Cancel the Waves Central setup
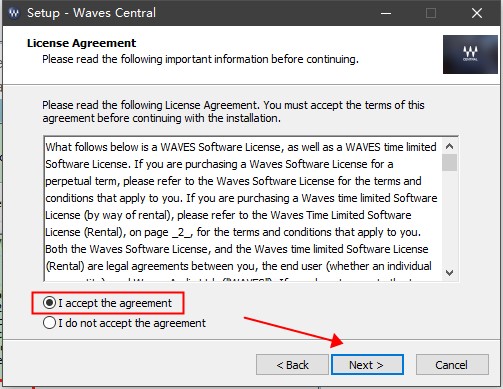Image resolution: width=503 pixels, height=389 pixels. pyautogui.click(x=452, y=365)
